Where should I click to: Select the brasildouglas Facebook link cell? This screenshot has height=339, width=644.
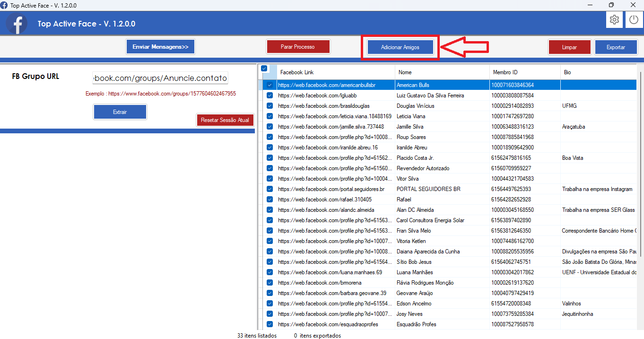(x=336, y=106)
